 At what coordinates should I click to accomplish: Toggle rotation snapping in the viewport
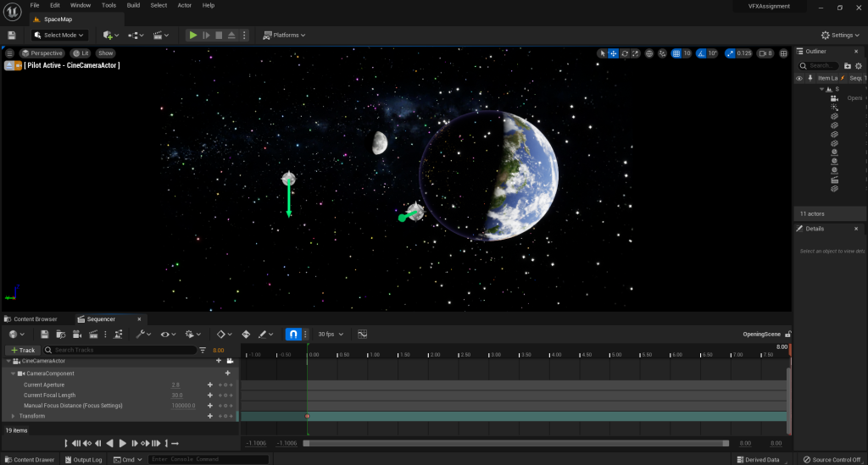(x=701, y=53)
